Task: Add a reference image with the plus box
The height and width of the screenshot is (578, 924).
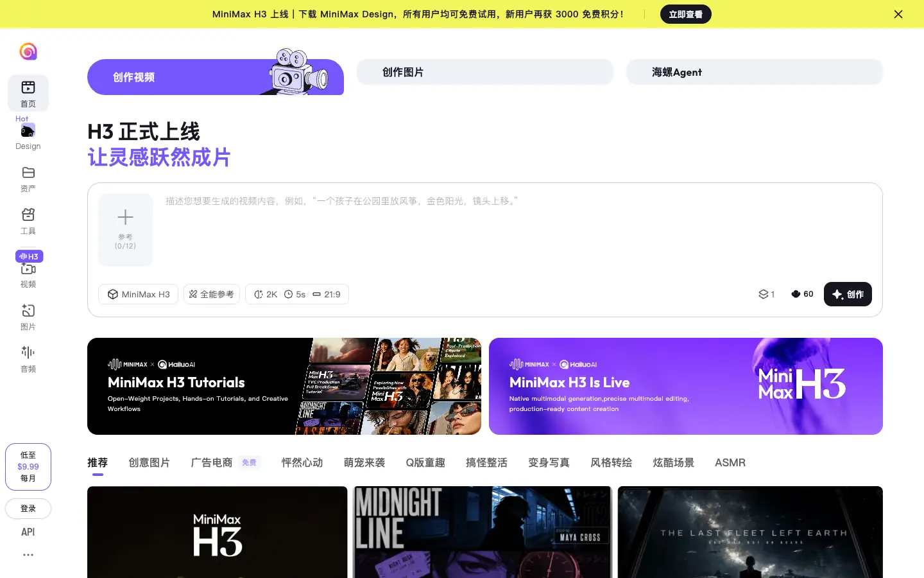Action: click(125, 229)
